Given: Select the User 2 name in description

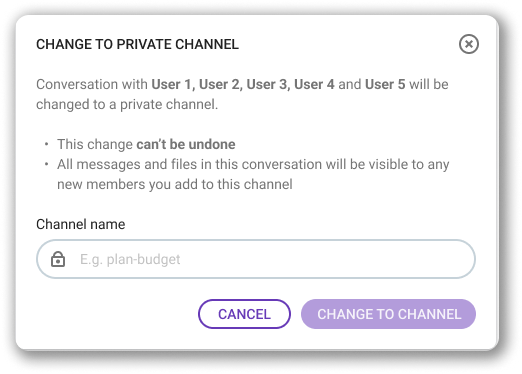Looking at the screenshot, I should pyautogui.click(x=221, y=84).
